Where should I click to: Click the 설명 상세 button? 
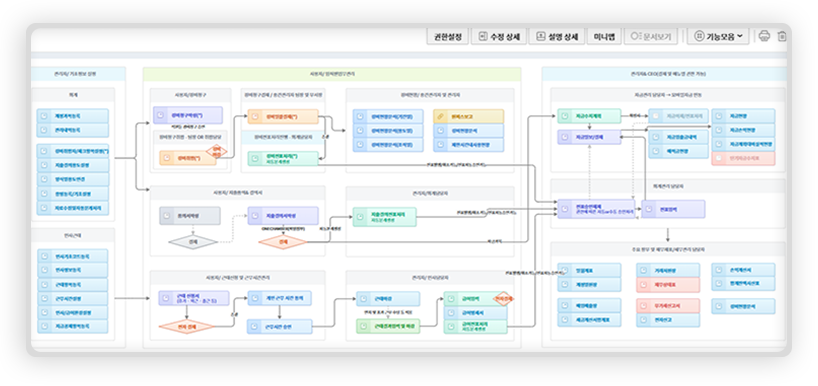click(557, 37)
